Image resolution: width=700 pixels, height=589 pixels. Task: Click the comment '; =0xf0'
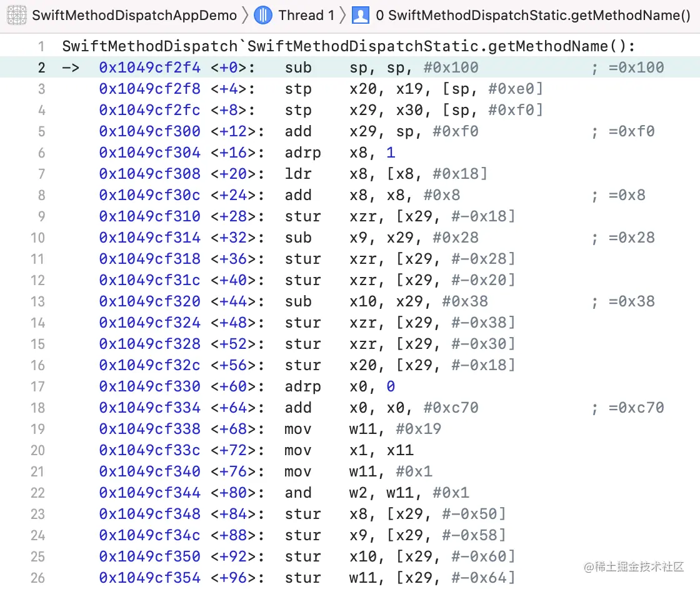(x=622, y=131)
